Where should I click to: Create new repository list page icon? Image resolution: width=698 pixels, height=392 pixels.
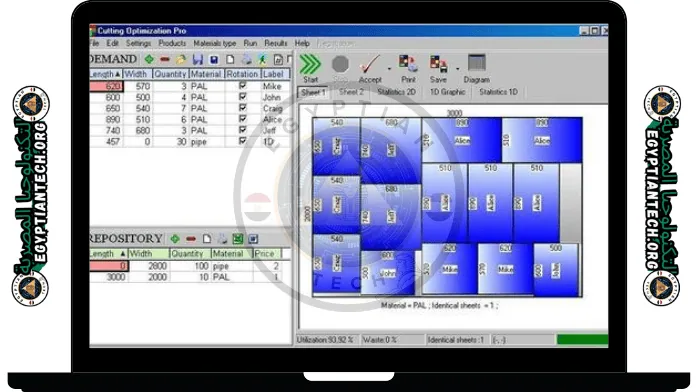point(207,239)
